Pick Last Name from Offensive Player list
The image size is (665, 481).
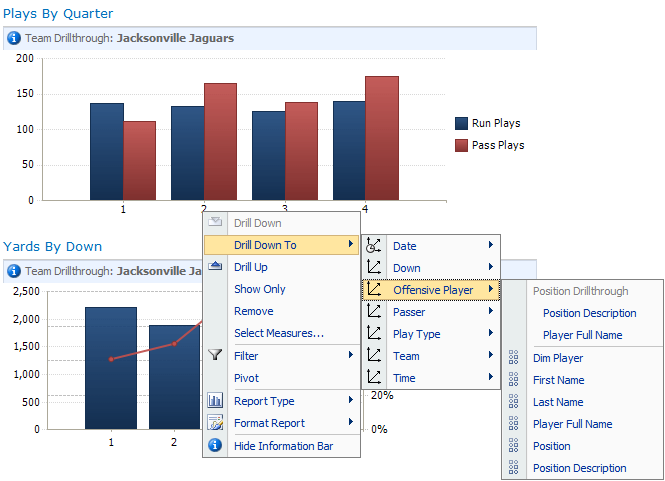click(x=558, y=402)
